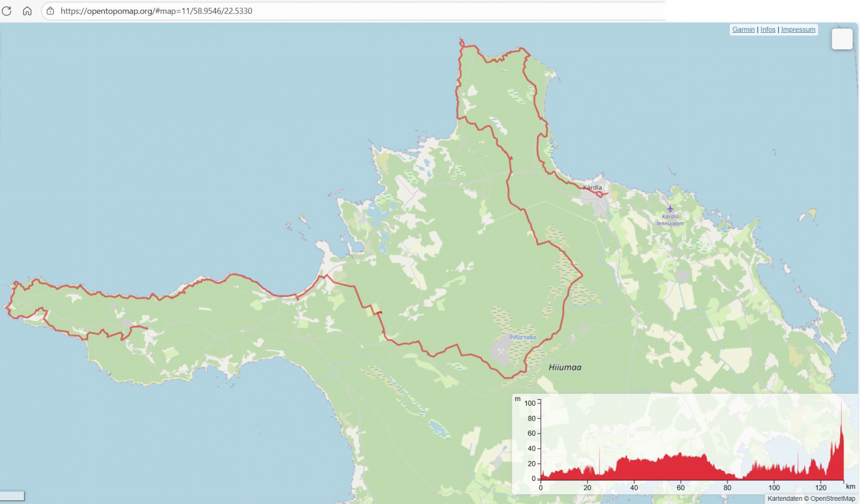Click the Pihla raba bog label

pyautogui.click(x=522, y=337)
